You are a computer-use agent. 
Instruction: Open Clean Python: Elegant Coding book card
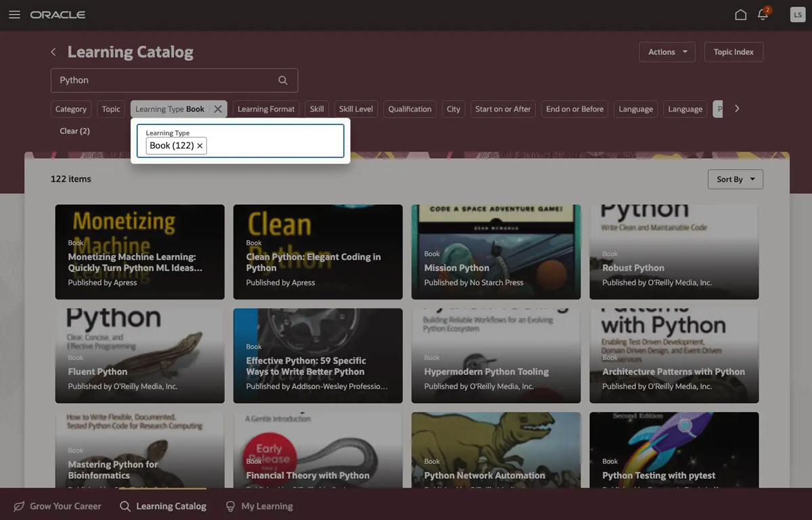[x=318, y=252]
